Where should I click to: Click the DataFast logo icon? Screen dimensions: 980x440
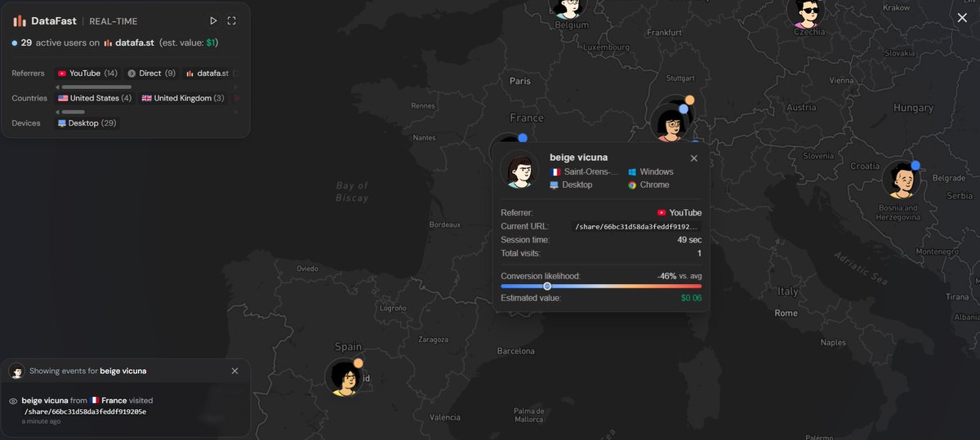[x=19, y=21]
